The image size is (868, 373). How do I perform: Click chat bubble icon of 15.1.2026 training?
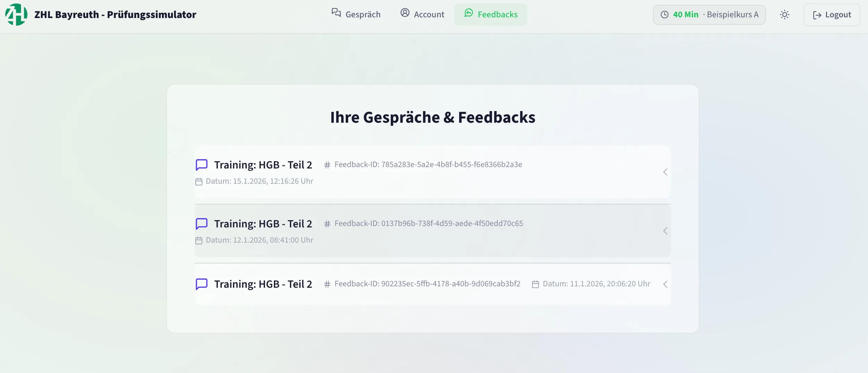tap(202, 165)
